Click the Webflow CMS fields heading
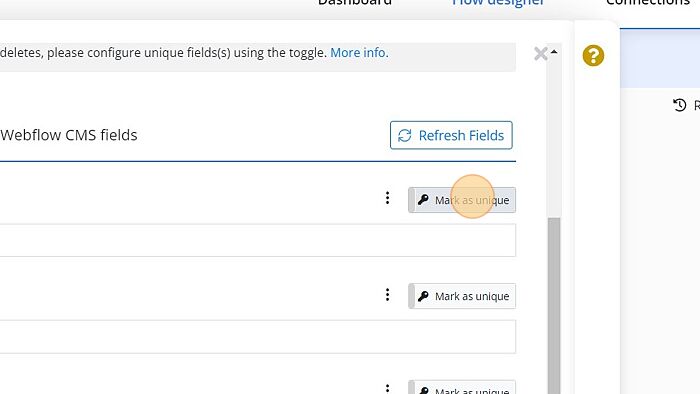This screenshot has width=700, height=394. 69,135
